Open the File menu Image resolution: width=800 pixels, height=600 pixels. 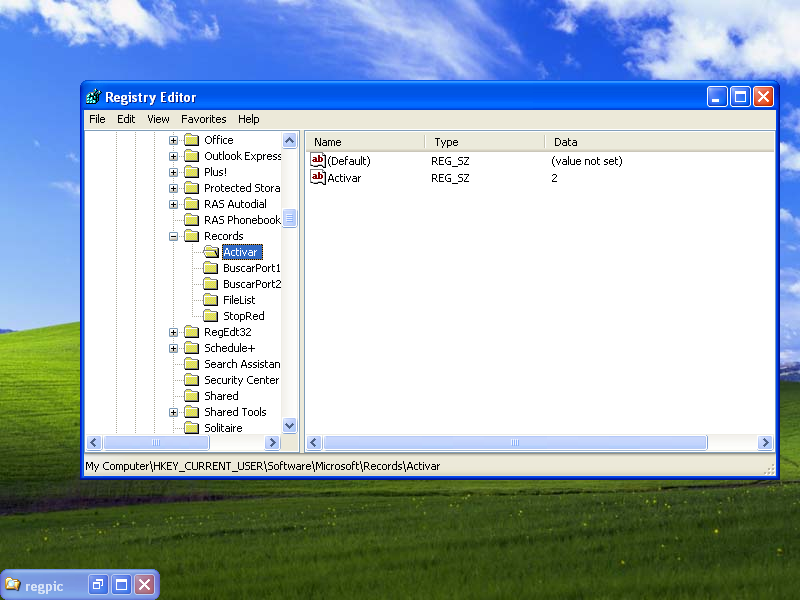[x=97, y=119]
